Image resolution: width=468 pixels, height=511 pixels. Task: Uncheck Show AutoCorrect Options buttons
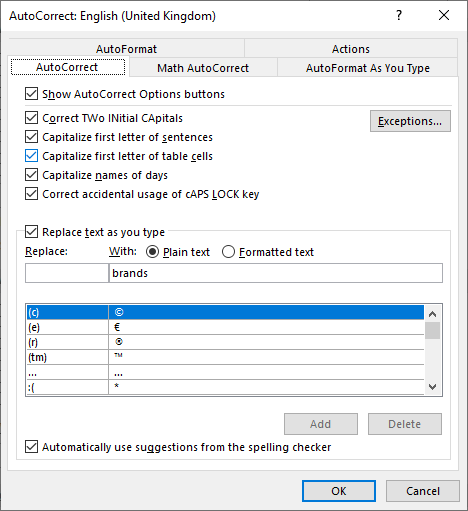31,94
